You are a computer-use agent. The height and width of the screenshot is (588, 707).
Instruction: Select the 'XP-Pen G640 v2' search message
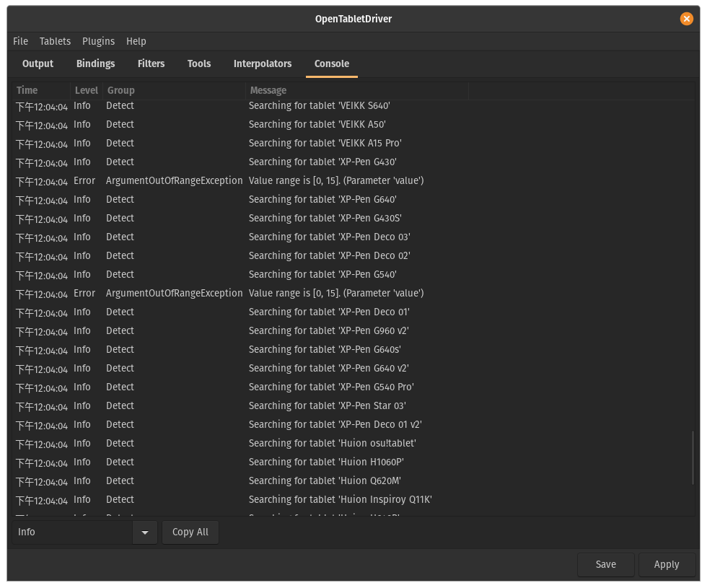click(x=329, y=369)
